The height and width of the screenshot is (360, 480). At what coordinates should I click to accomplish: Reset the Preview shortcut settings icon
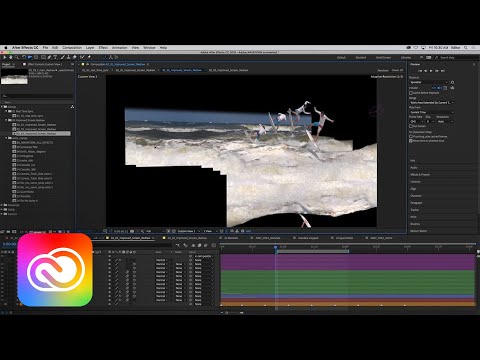pos(452,82)
